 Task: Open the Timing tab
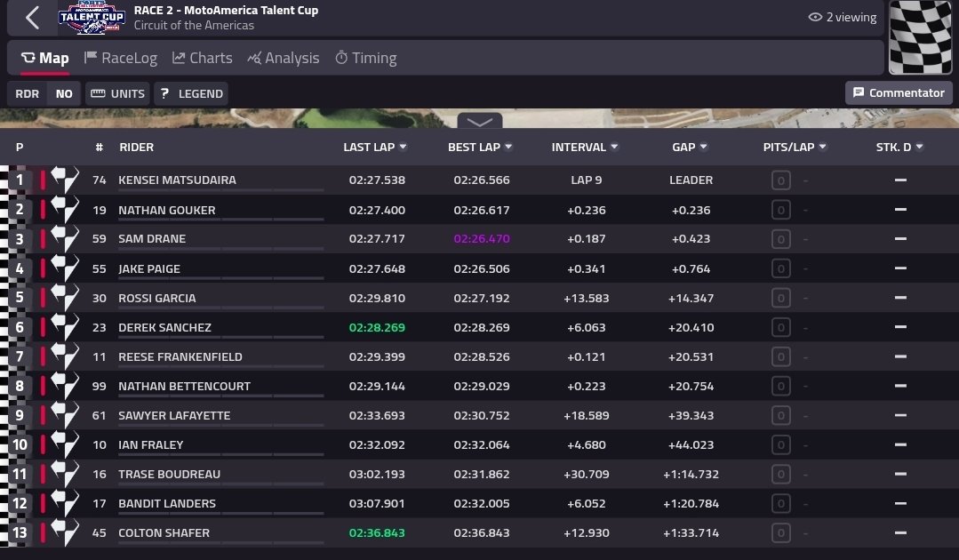coord(364,57)
